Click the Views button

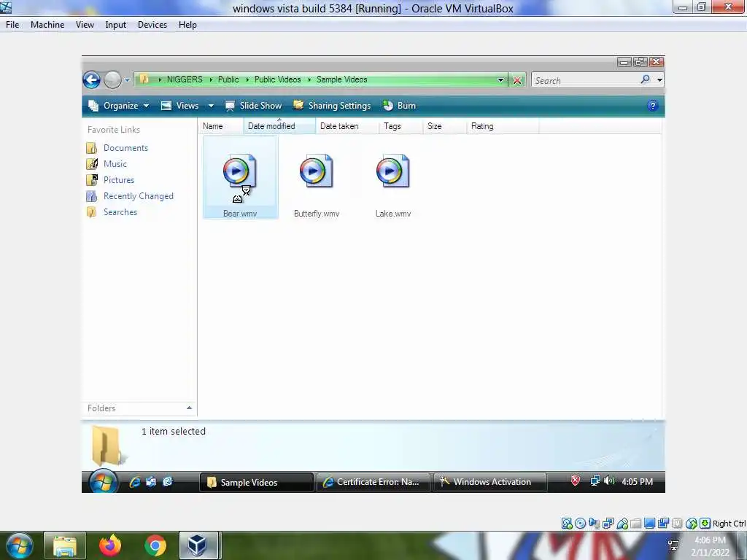(179, 106)
